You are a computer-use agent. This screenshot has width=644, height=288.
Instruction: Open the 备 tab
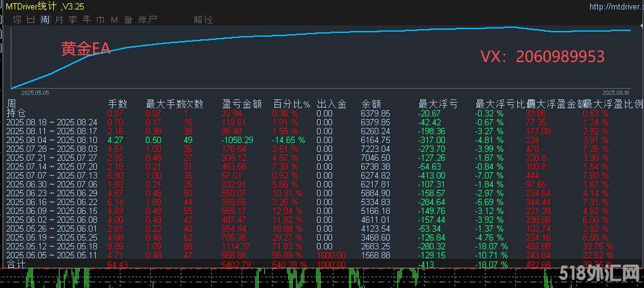click(129, 20)
